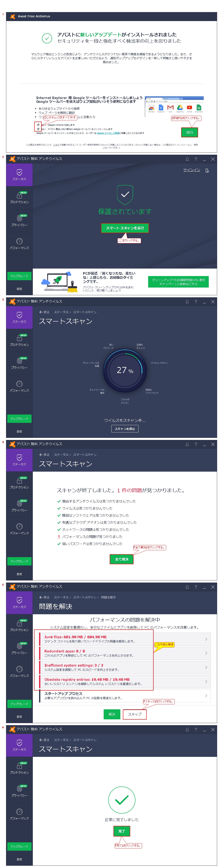Click the green 完了 button

point(122,831)
